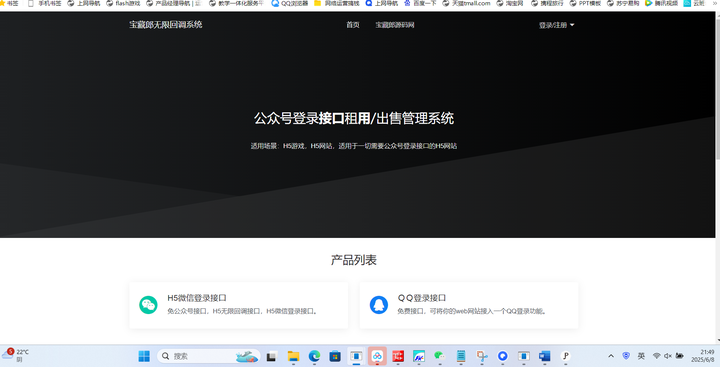This screenshot has width=720, height=367.
Task: Click heading 公众号登录接口租用/出售管理系统
Action: (354, 119)
